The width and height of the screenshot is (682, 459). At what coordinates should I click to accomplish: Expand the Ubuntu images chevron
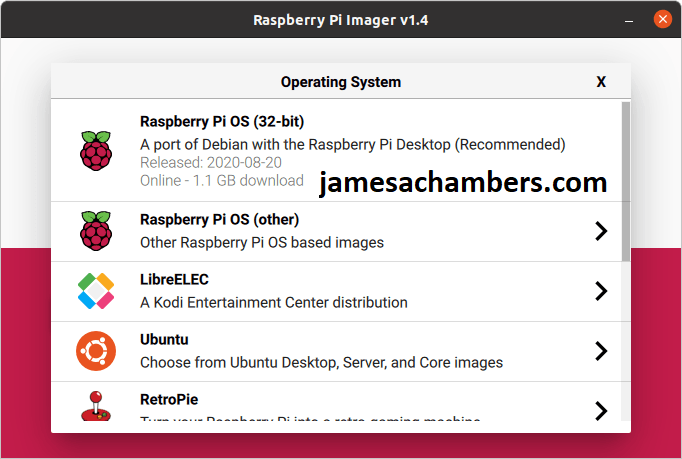pos(601,351)
